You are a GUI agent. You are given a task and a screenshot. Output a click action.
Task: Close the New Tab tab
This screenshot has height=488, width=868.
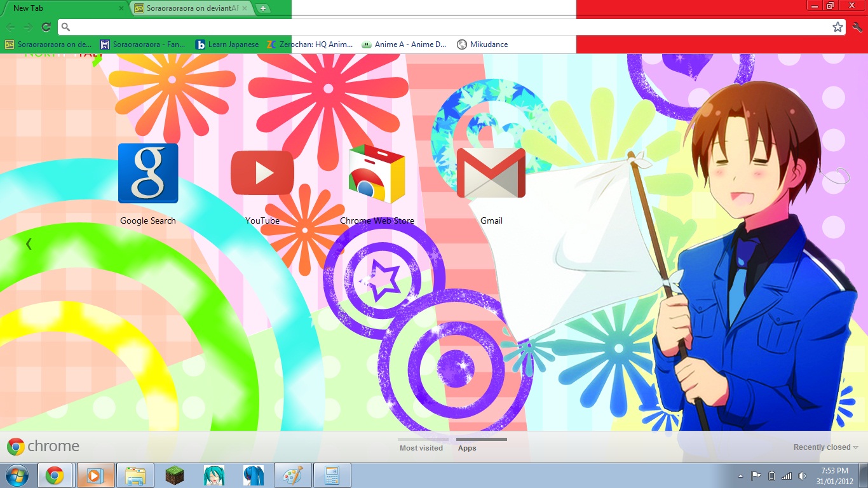pyautogui.click(x=121, y=8)
